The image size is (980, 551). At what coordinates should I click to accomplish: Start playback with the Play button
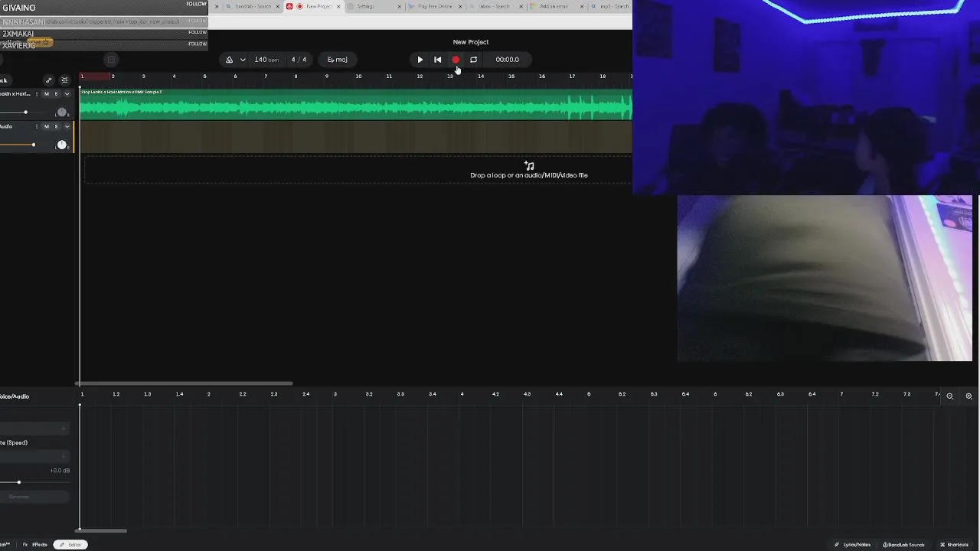click(x=420, y=60)
